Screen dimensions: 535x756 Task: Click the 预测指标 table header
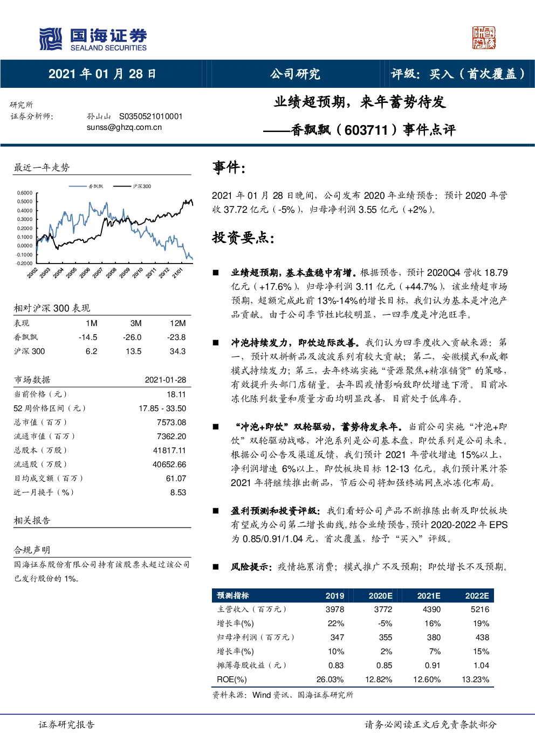coord(233,595)
